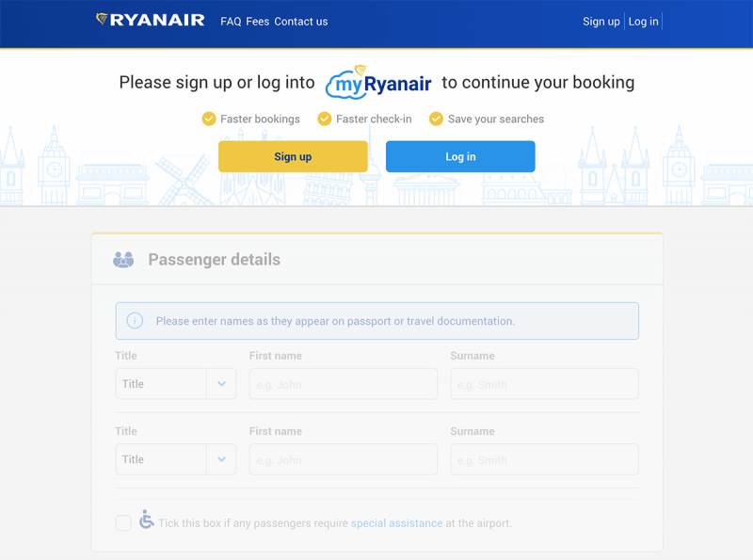Click the Log in link in the header
The height and width of the screenshot is (560, 753).
point(644,22)
